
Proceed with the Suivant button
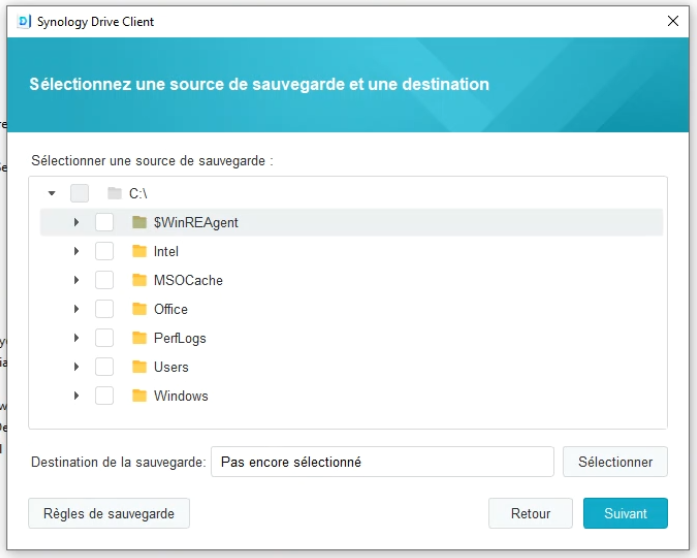tap(625, 514)
